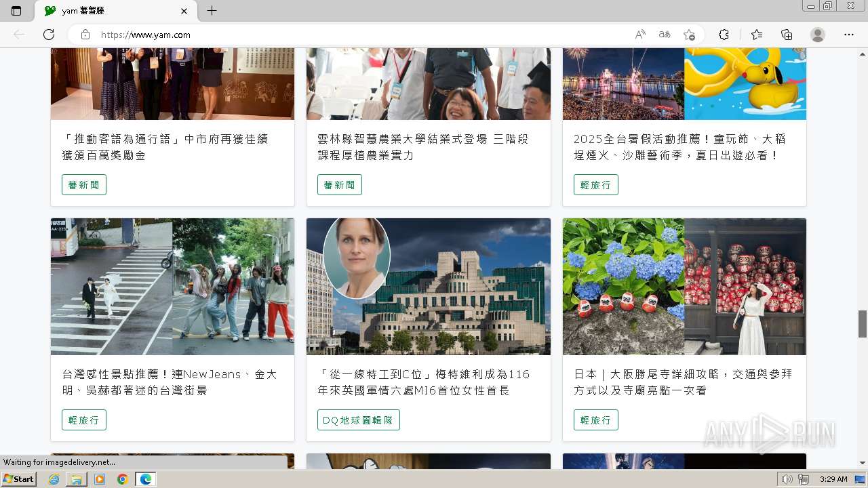The height and width of the screenshot is (488, 868).
Task: Open the article 推動客語為通行語 headline
Action: point(165,147)
